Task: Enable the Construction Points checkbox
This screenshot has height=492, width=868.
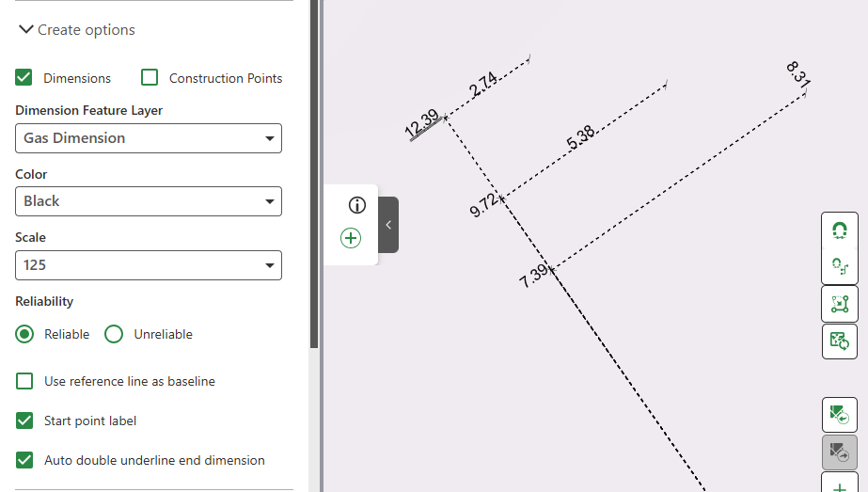Action: click(150, 77)
